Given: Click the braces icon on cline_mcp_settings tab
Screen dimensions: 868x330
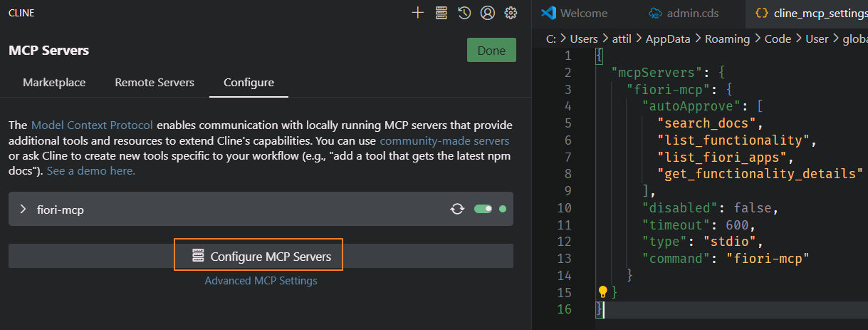Looking at the screenshot, I should [762, 13].
